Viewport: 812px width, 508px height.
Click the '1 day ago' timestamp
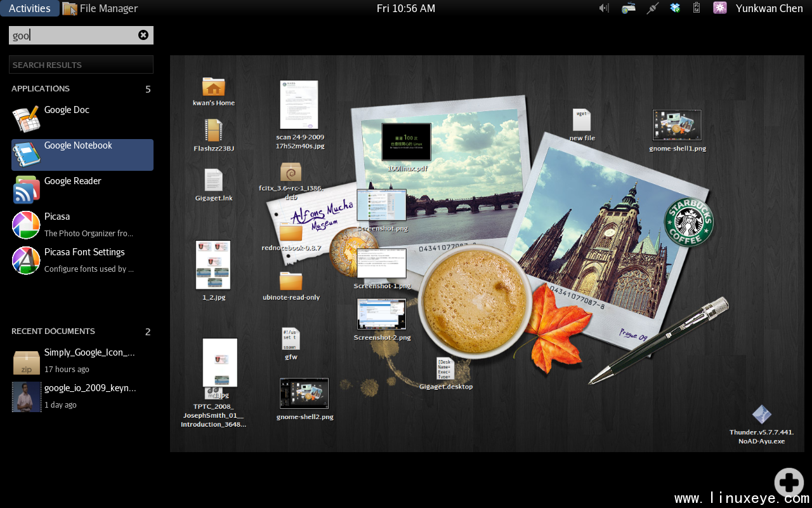pos(60,405)
